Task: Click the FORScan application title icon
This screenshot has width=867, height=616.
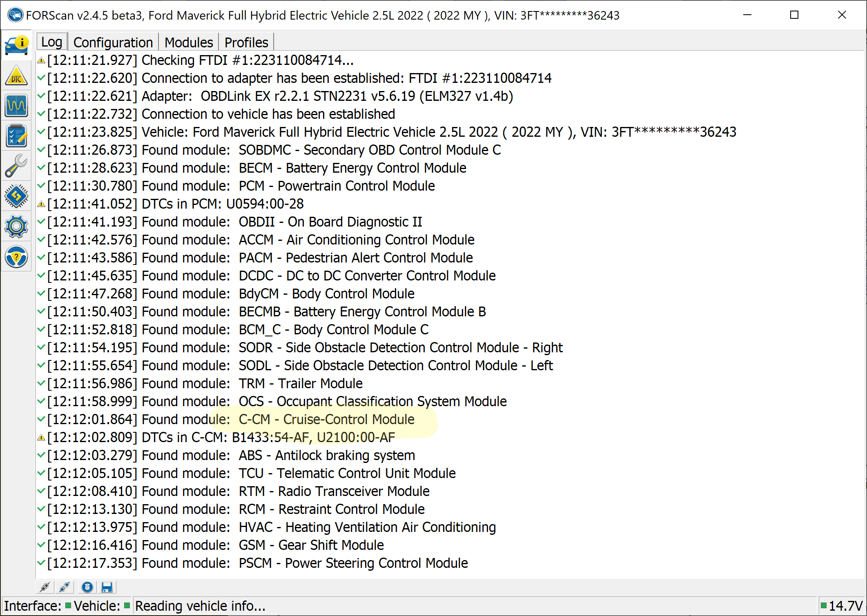Action: 15,15
